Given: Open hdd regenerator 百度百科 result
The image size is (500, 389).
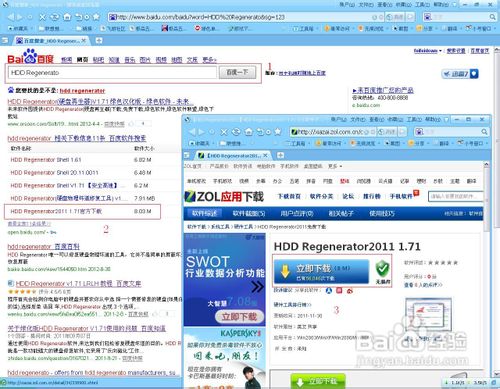Looking at the screenshot, I should pos(44,247).
